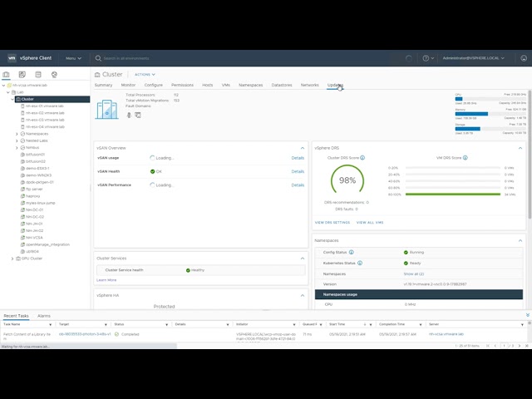Viewport: 532px width, 399px height.
Task: Switch to the Monitor tab
Action: click(128, 85)
